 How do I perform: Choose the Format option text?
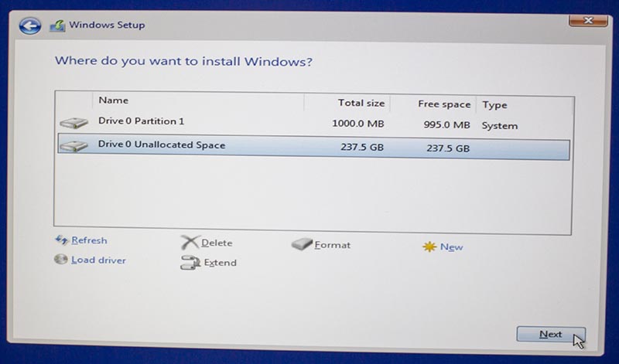pos(333,245)
